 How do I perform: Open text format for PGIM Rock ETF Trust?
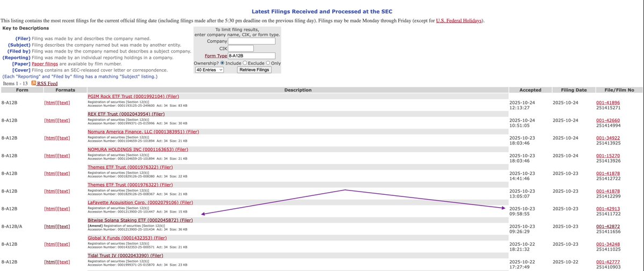tap(64, 102)
